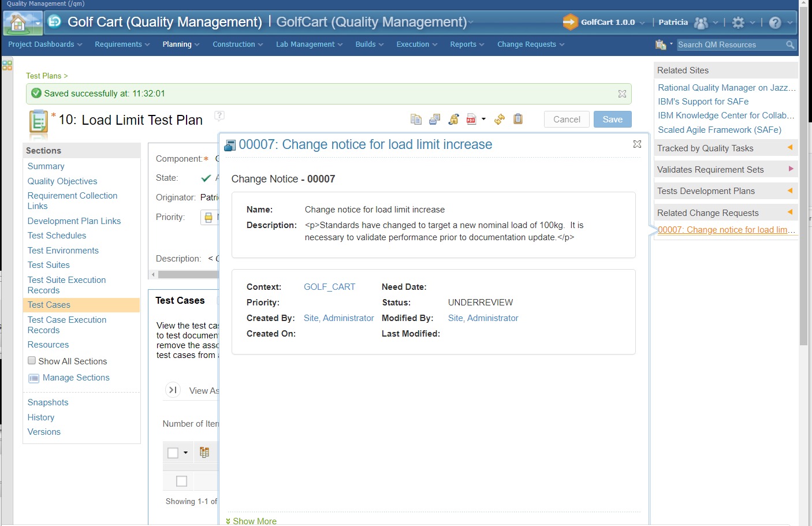Open the Builds menu
The height and width of the screenshot is (526, 812).
click(370, 44)
